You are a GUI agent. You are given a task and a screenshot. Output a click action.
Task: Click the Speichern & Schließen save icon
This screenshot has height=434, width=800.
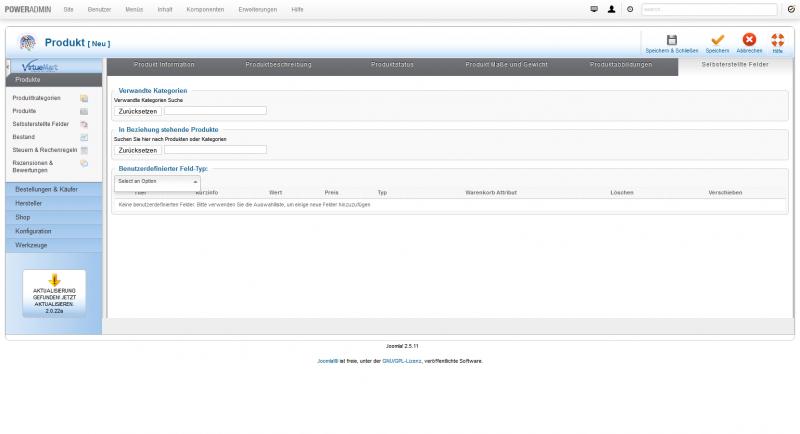pos(671,40)
